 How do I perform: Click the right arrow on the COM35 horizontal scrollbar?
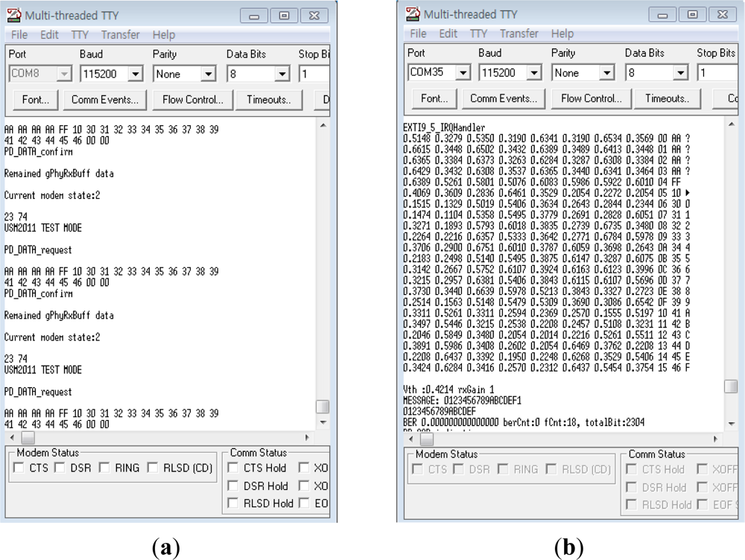pos(717,439)
